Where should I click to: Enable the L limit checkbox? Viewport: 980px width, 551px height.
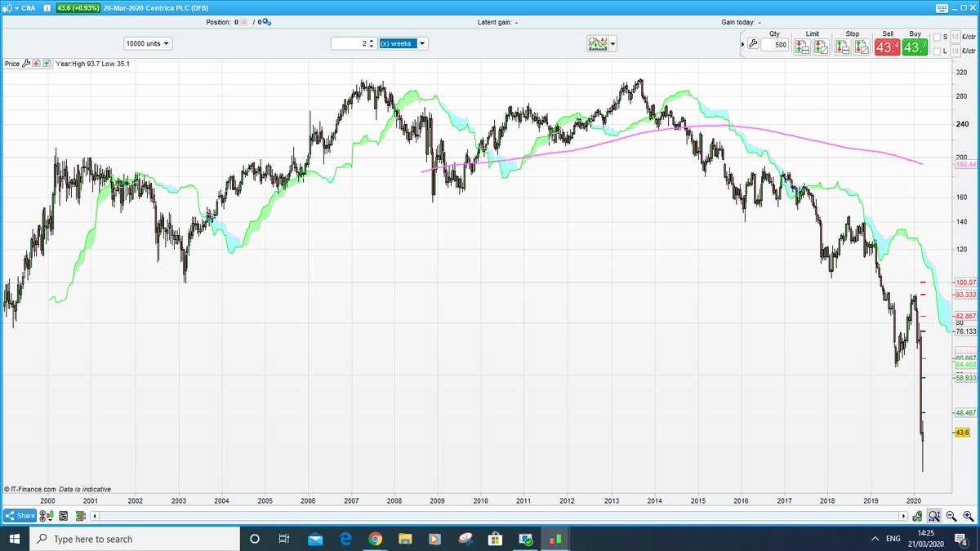(x=937, y=51)
